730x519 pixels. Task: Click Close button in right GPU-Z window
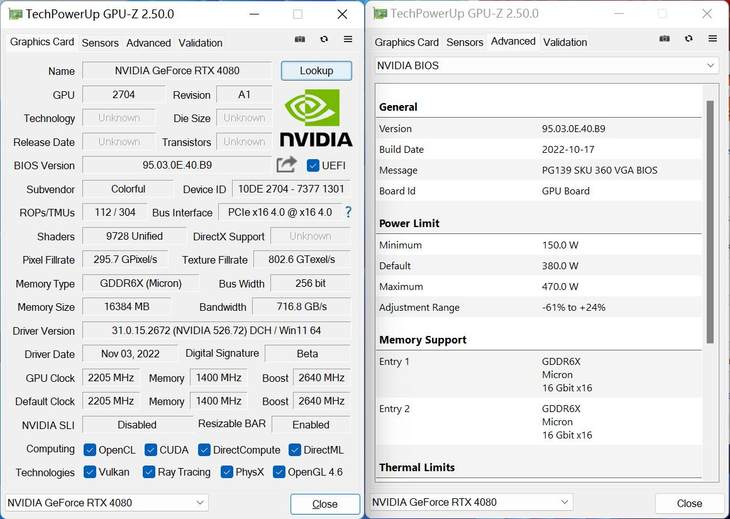[689, 503]
